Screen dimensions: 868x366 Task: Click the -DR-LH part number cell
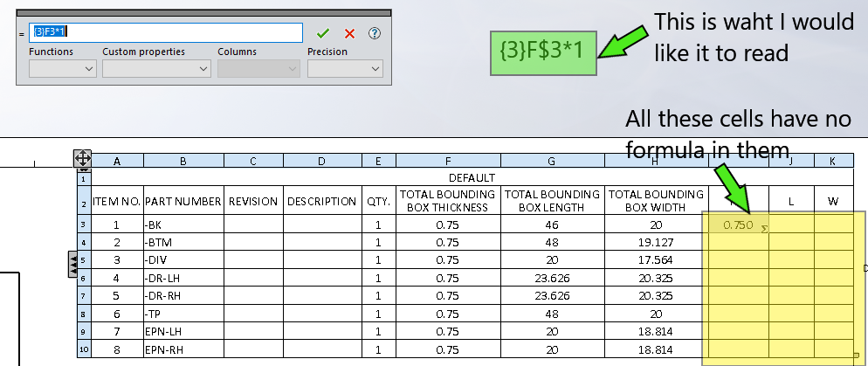[x=183, y=278]
